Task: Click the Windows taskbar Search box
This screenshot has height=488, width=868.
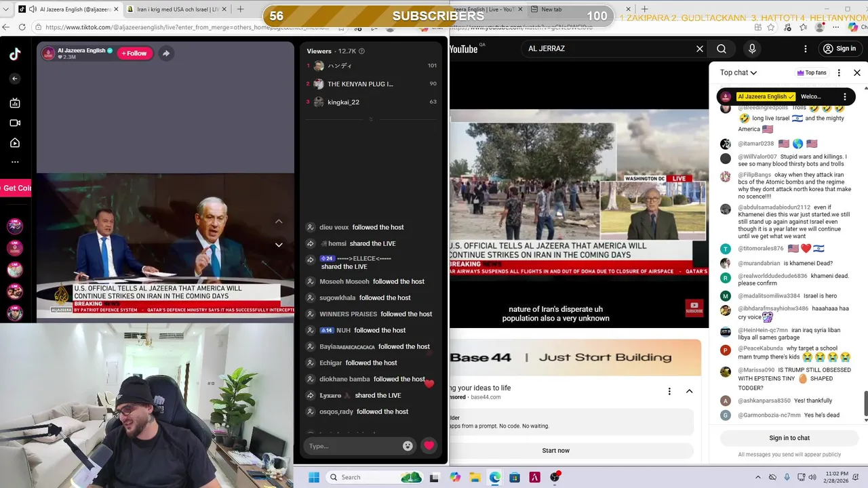Action: coord(374,477)
